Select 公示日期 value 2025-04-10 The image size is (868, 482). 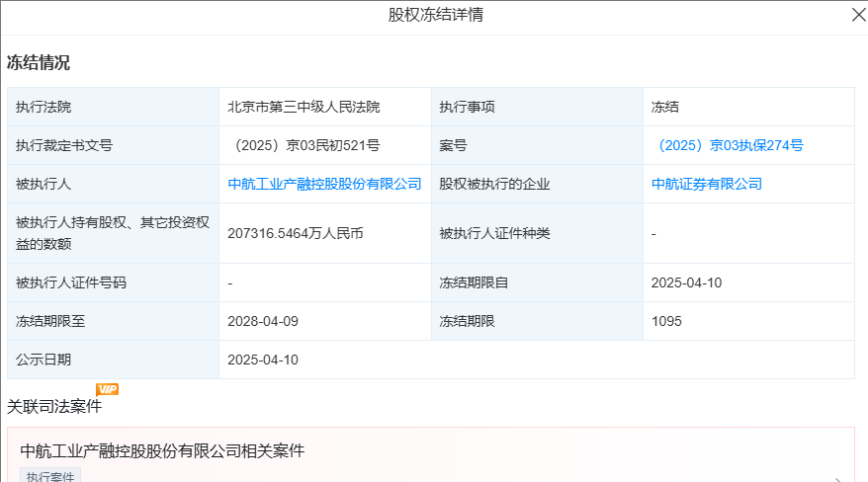click(x=263, y=360)
